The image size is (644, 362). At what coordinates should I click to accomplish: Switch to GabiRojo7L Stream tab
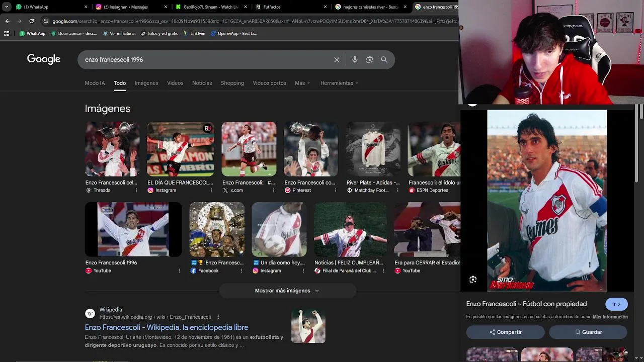(210, 7)
